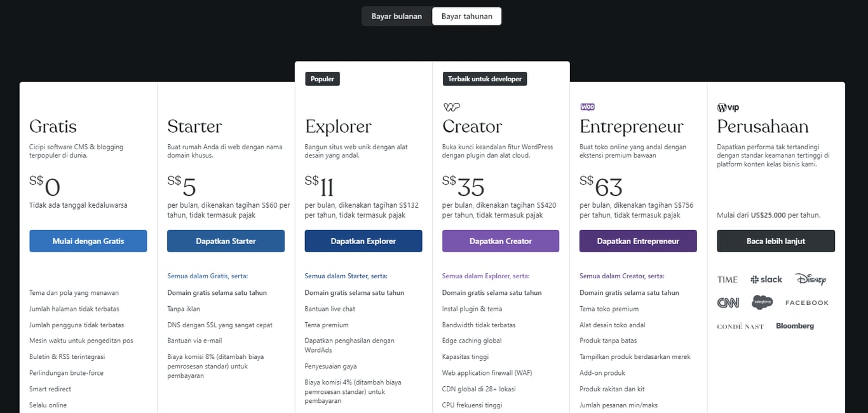Screen dimensions: 868x413
Task: Click Dapatkan Entrepreneur button
Action: (637, 241)
